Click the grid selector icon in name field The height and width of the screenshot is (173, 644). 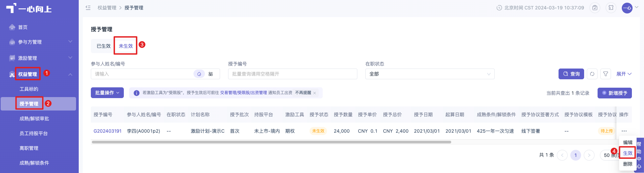tap(211, 74)
